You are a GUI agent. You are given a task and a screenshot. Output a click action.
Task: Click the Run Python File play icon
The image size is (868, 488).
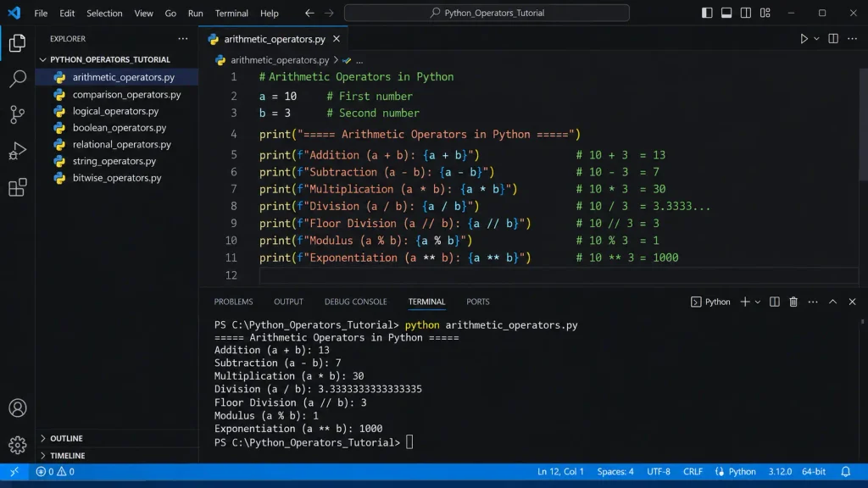(x=804, y=39)
